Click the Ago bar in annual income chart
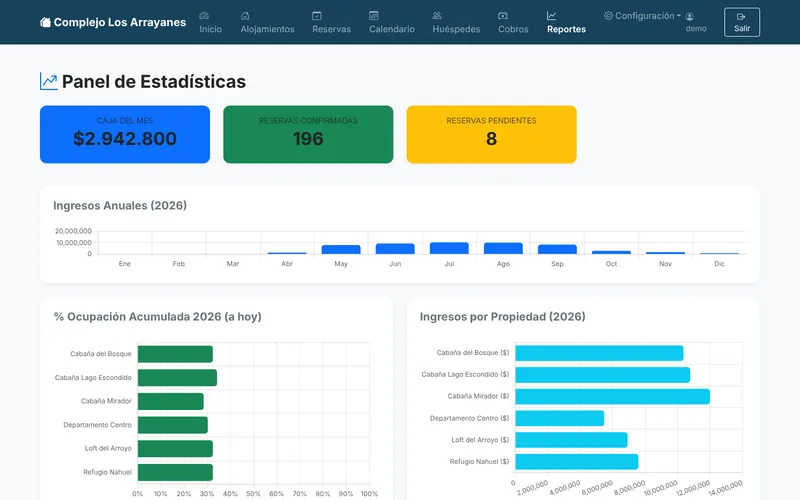Image resolution: width=800 pixels, height=500 pixels. tap(503, 248)
